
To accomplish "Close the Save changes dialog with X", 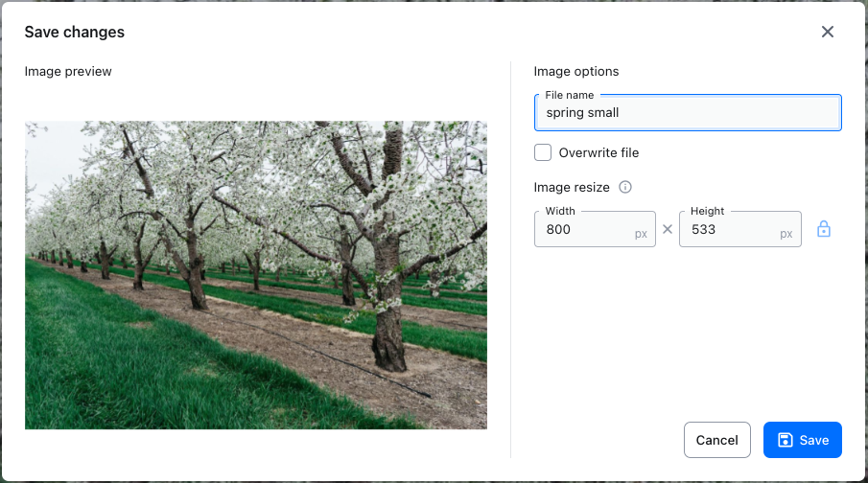I will 827,32.
